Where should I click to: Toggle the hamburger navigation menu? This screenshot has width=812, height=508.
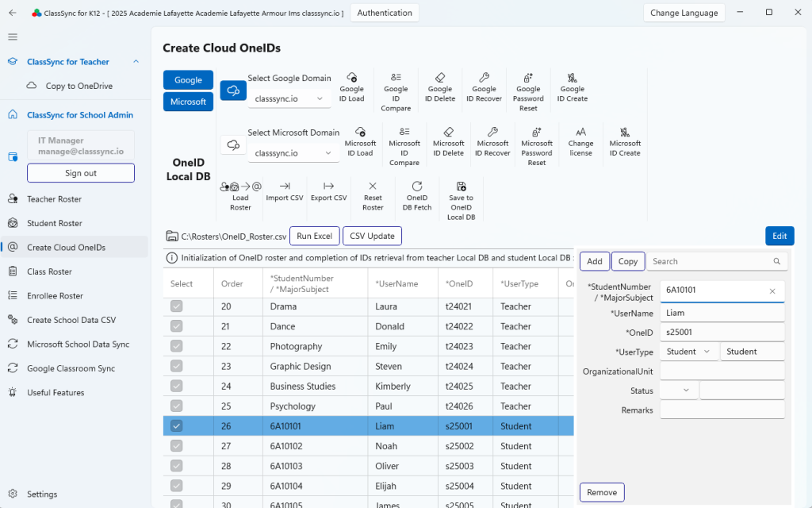coord(13,37)
